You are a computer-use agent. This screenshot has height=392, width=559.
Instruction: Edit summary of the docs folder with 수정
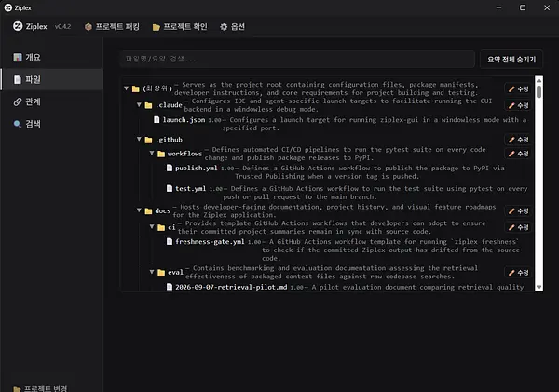click(518, 211)
